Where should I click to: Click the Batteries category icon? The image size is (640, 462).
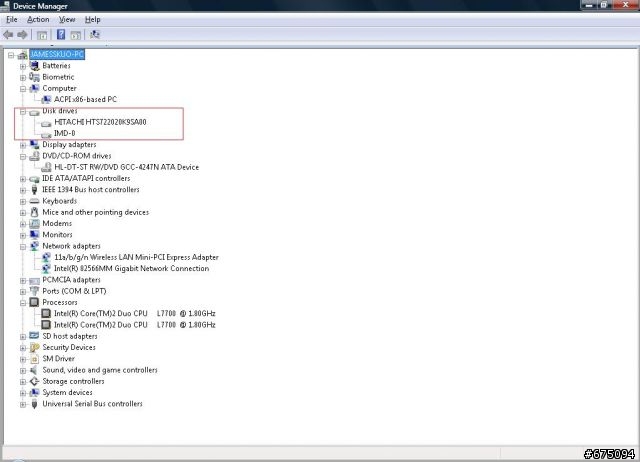(35, 66)
